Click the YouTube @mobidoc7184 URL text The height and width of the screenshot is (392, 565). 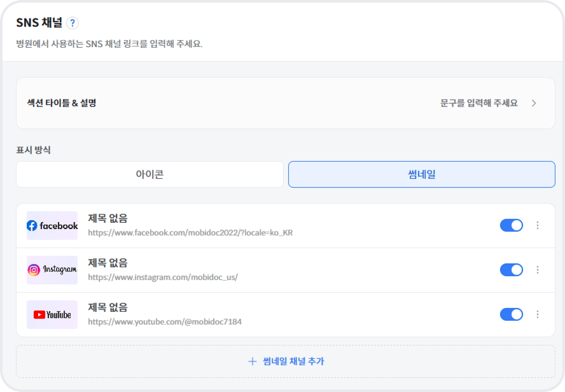[x=165, y=322]
